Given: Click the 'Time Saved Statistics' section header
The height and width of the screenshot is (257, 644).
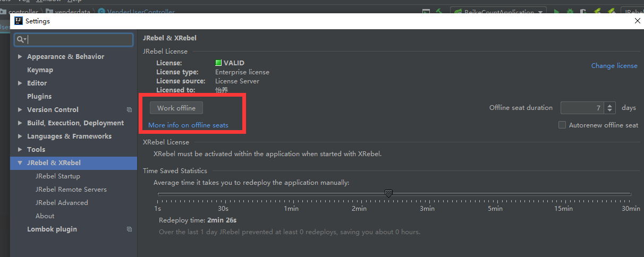Looking at the screenshot, I should point(175,171).
